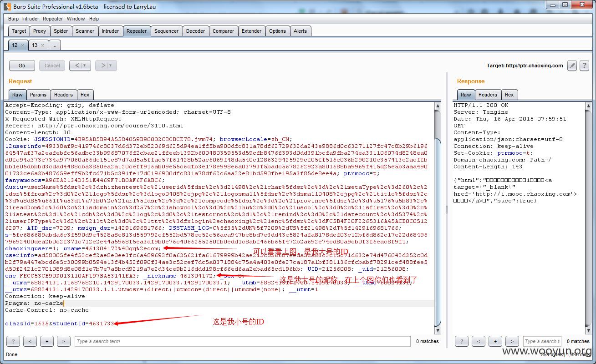The width and height of the screenshot is (596, 364).
Task: Click the request search help '?' button
Action: coord(13,341)
